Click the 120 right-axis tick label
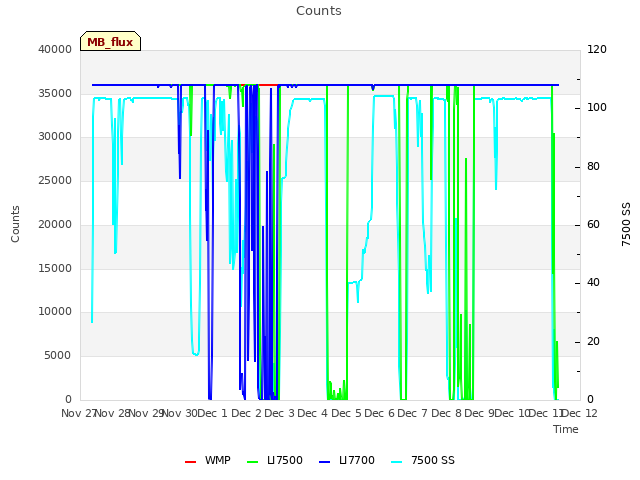Viewport: 640px width, 480px height. coord(597,49)
